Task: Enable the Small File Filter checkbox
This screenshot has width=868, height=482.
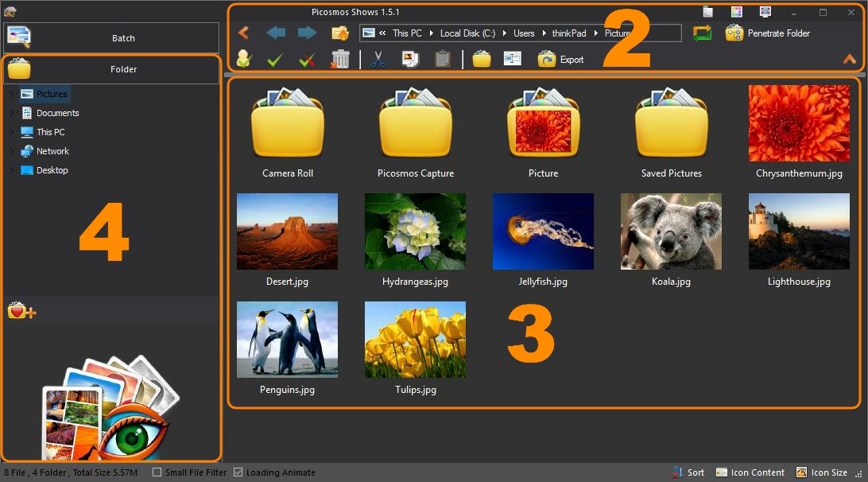Action: click(x=157, y=472)
